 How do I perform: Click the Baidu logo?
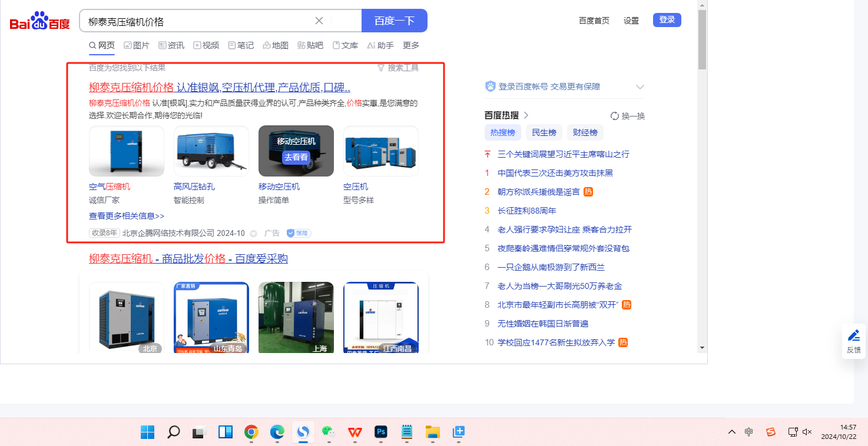tap(40, 22)
